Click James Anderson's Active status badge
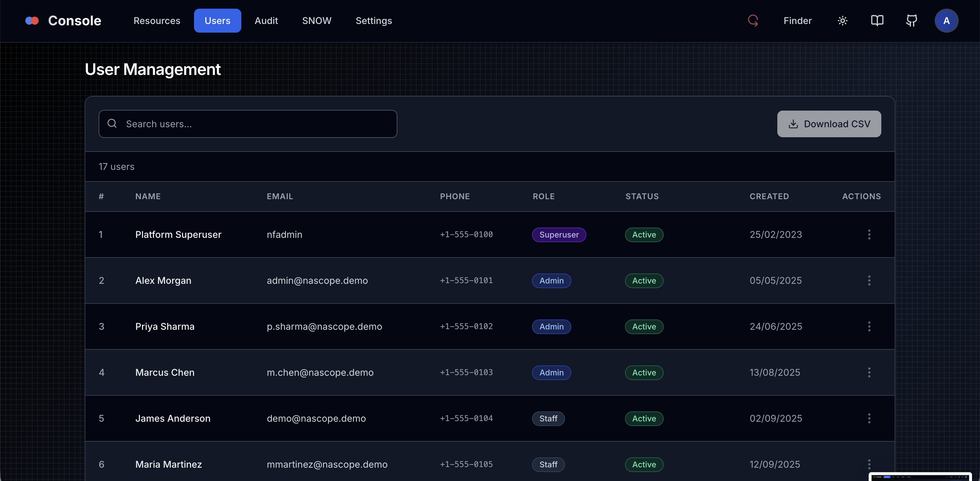 click(x=644, y=419)
